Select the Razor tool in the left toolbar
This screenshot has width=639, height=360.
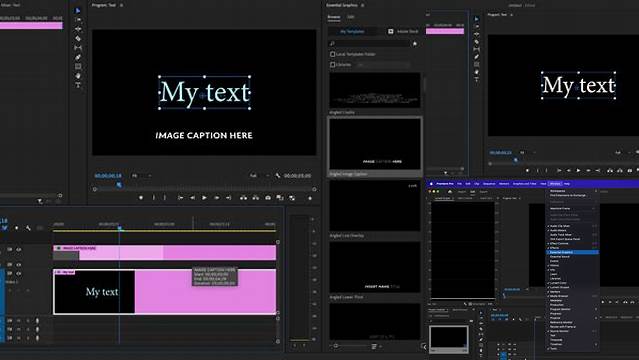point(78,38)
